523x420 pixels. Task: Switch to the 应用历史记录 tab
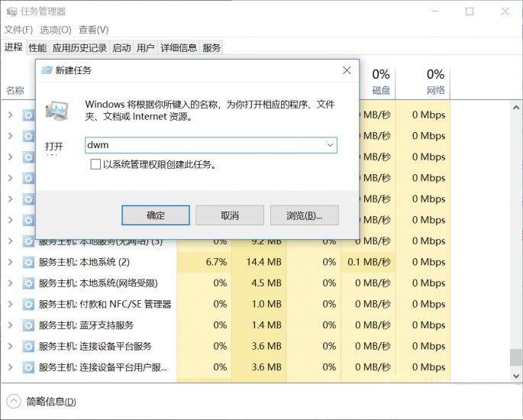(79, 48)
